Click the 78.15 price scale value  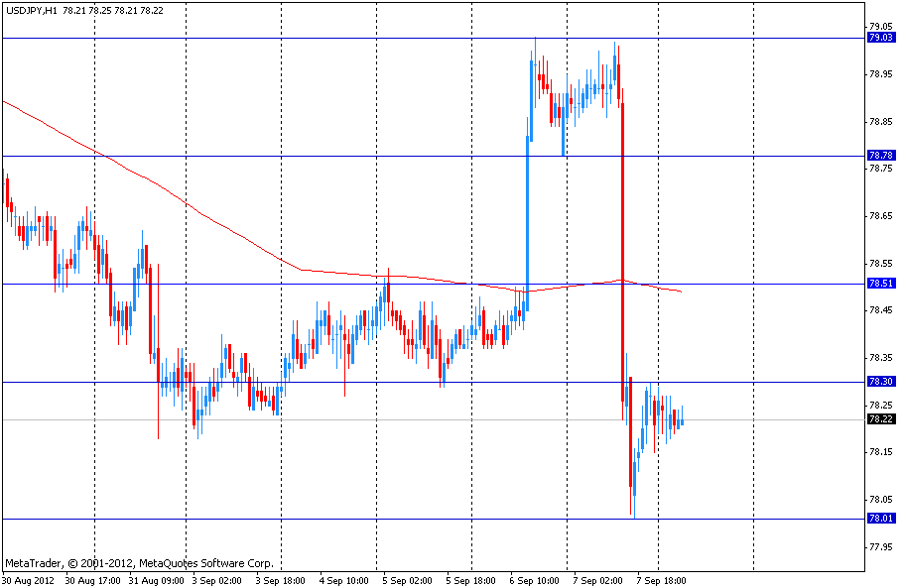pyautogui.click(x=881, y=452)
